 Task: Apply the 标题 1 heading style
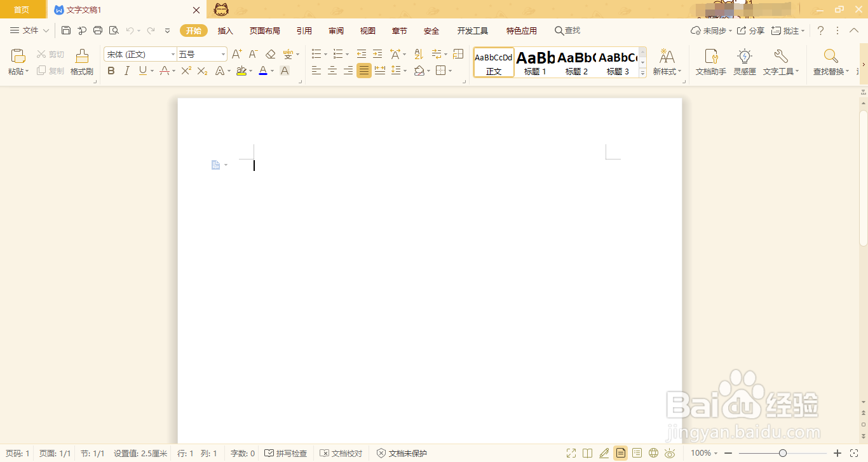536,62
